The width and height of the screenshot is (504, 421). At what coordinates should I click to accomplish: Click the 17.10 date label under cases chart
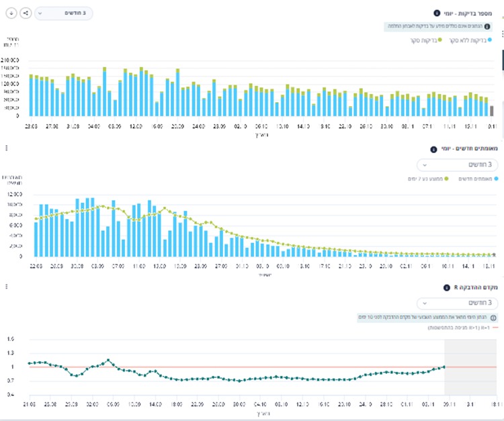(324, 266)
